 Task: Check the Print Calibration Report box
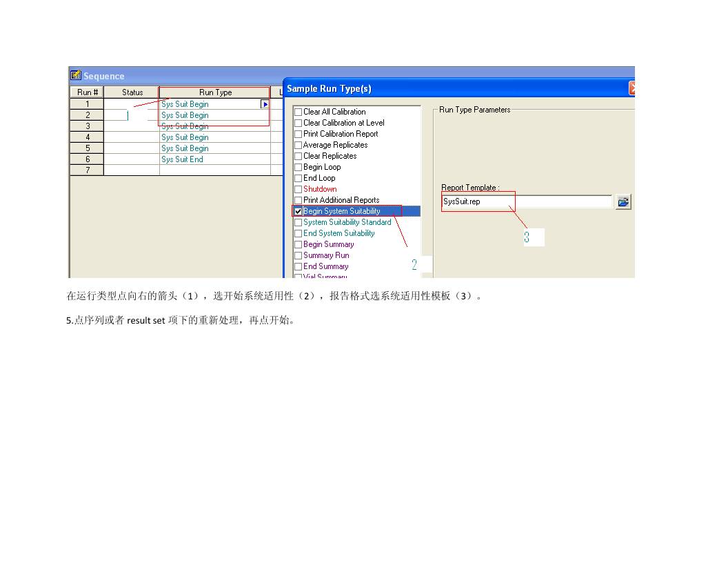(298, 134)
